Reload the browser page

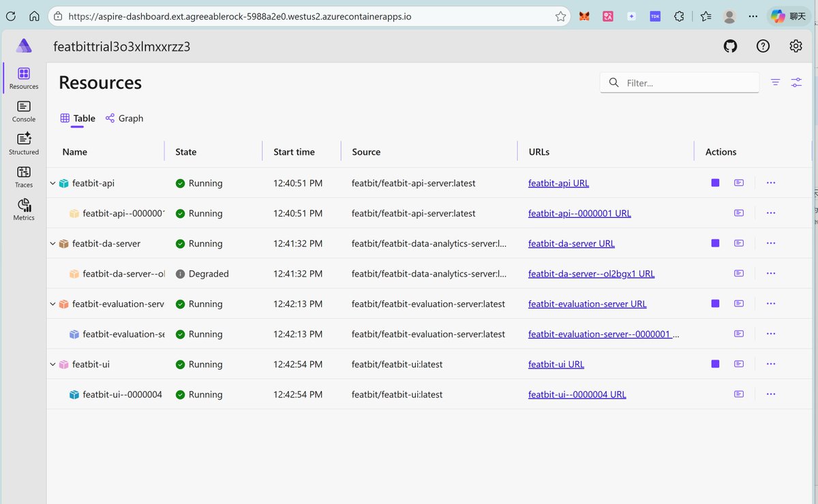click(x=10, y=16)
